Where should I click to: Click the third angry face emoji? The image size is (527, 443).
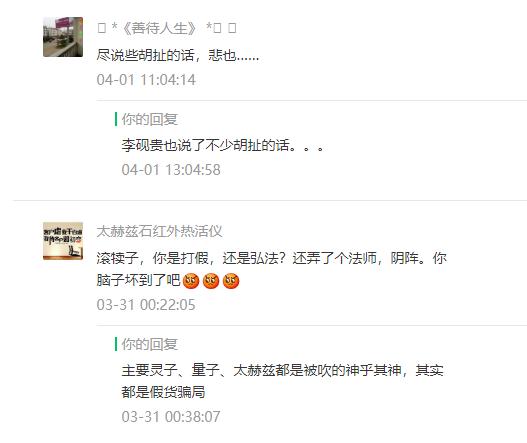tap(231, 281)
